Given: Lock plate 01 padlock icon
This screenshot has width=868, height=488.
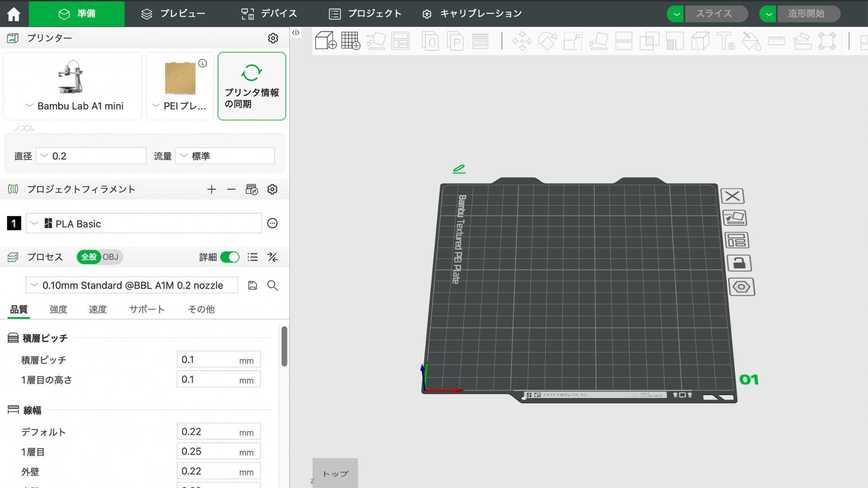Looking at the screenshot, I should (x=739, y=263).
